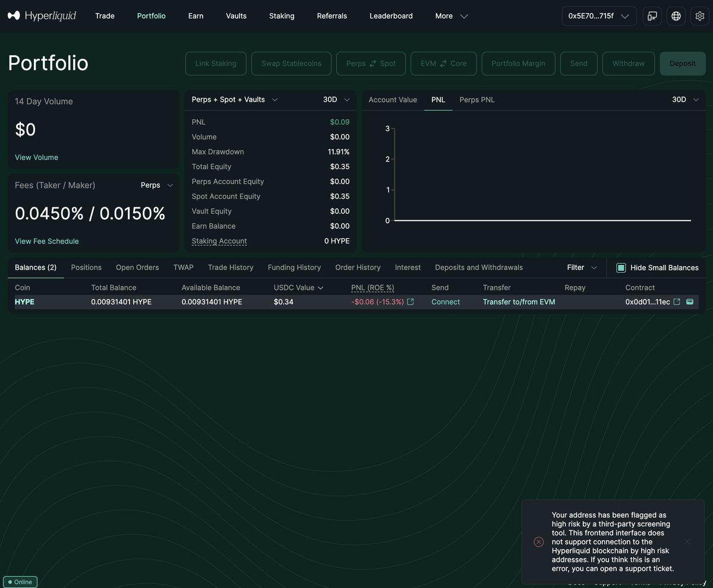Open the Perps + Spot + Vaults selector

[235, 100]
